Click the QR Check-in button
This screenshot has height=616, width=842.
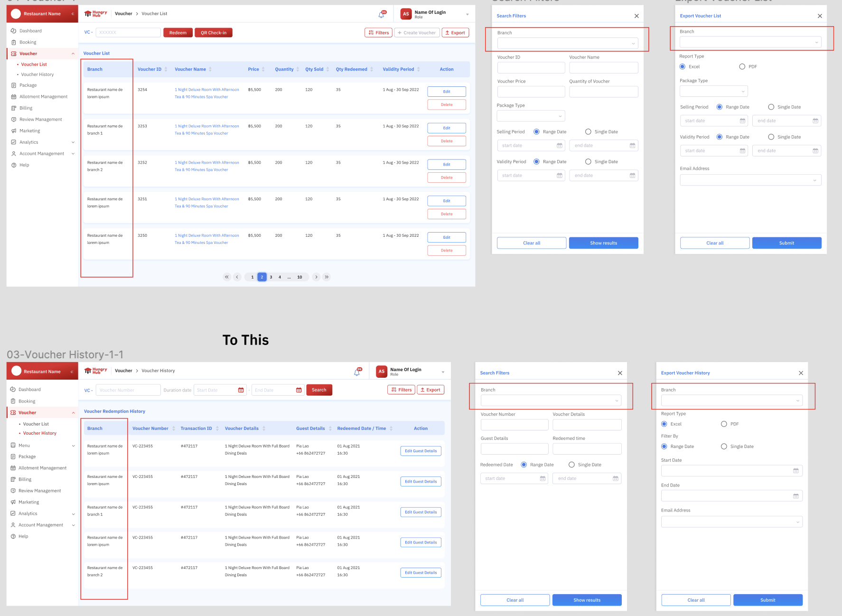point(214,33)
